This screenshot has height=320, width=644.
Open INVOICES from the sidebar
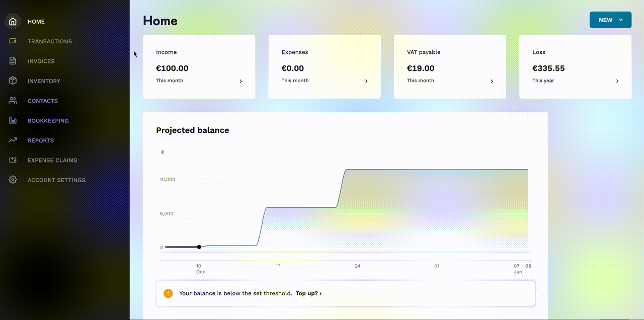pos(41,61)
